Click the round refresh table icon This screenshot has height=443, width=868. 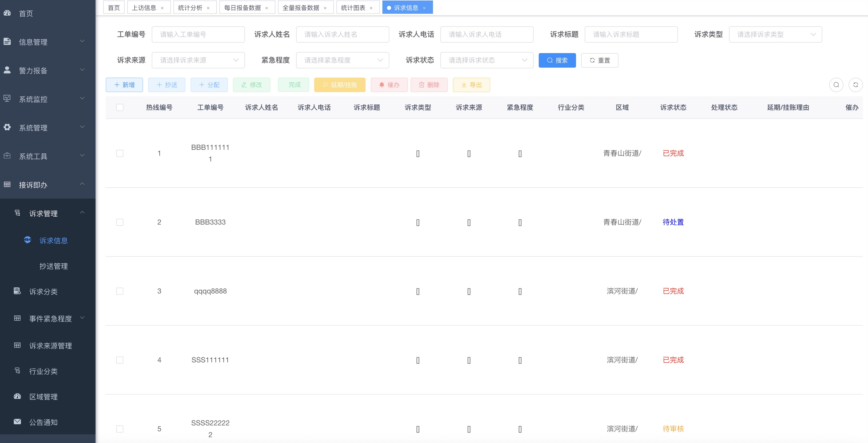coord(855,85)
